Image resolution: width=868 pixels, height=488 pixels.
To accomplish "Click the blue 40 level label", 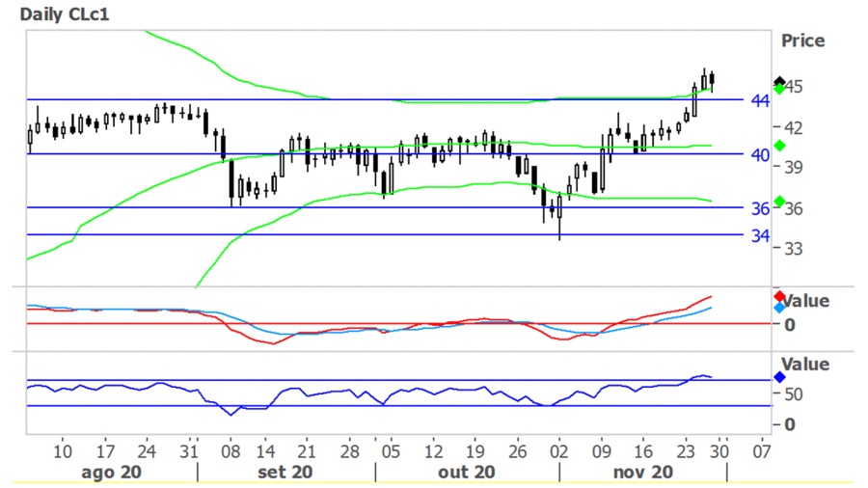I will click(x=760, y=155).
